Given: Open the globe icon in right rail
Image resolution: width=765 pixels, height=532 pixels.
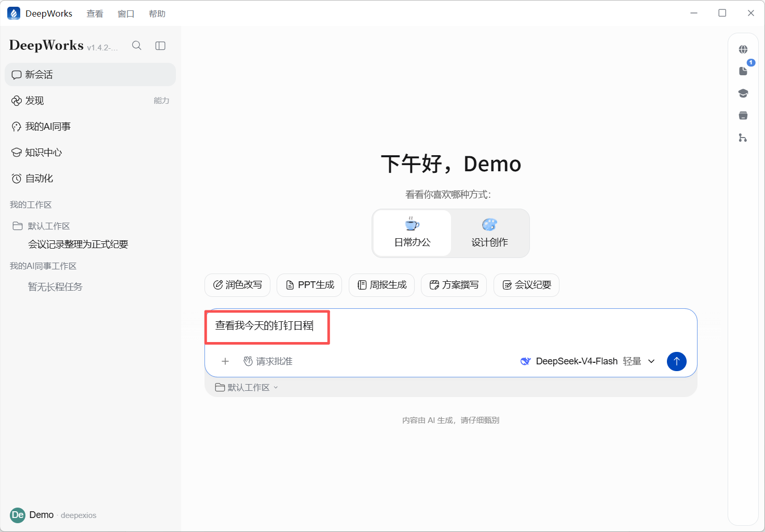Looking at the screenshot, I should coord(743,49).
